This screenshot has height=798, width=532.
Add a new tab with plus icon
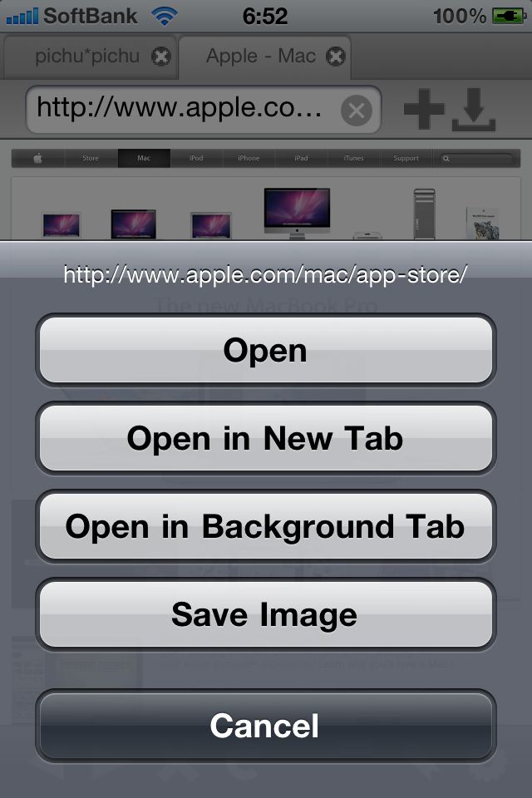tap(424, 109)
